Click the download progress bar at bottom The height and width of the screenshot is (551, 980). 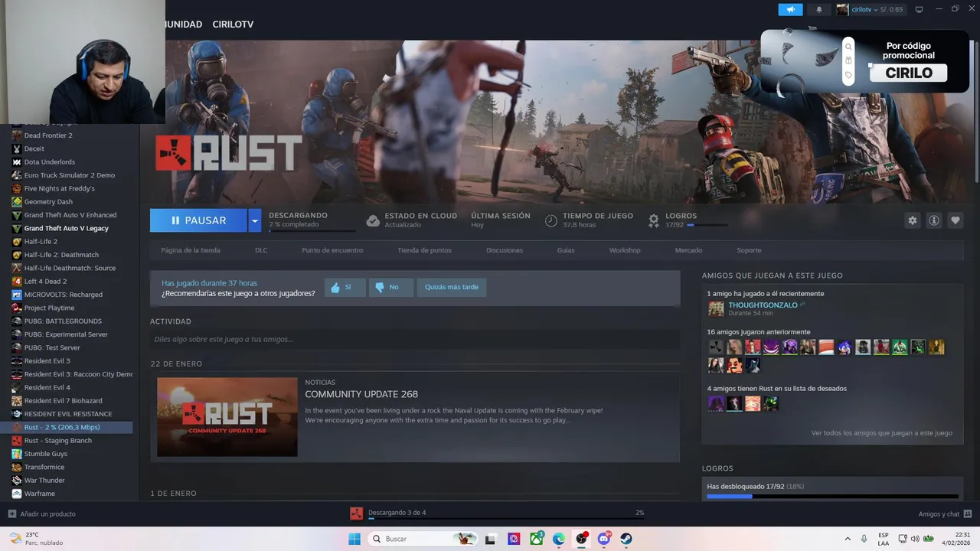pyautogui.click(x=506, y=518)
